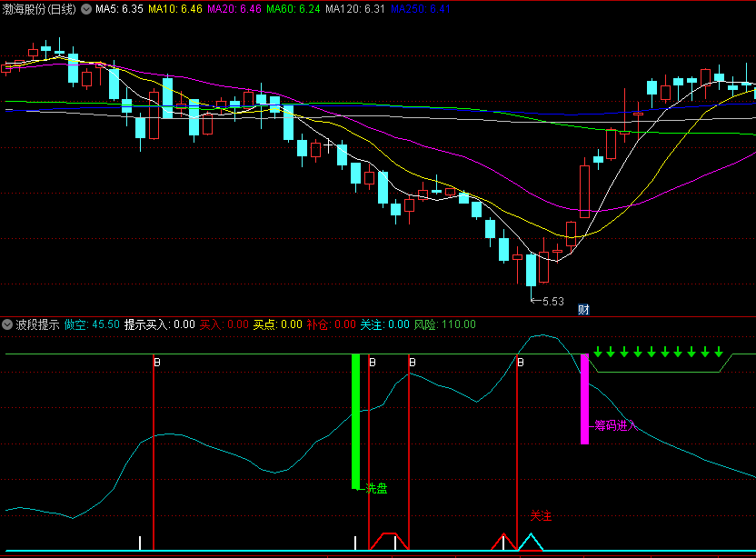The height and width of the screenshot is (558, 756).
Task: Select the MA5: 6.35 legend value
Action: [119, 9]
